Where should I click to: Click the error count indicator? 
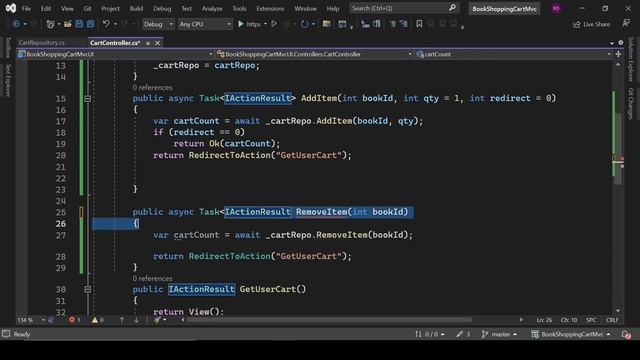click(74, 320)
